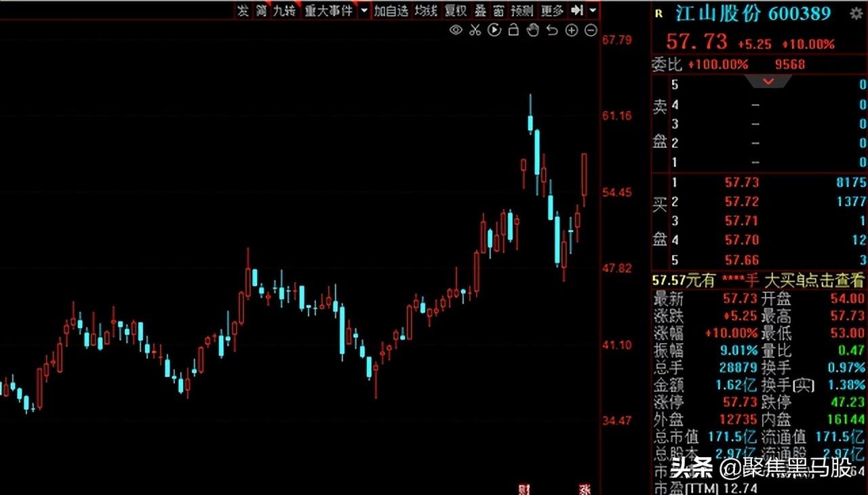The height and width of the screenshot is (495, 868).
Task: Zoom out with the minus circle icon
Action: tap(591, 30)
